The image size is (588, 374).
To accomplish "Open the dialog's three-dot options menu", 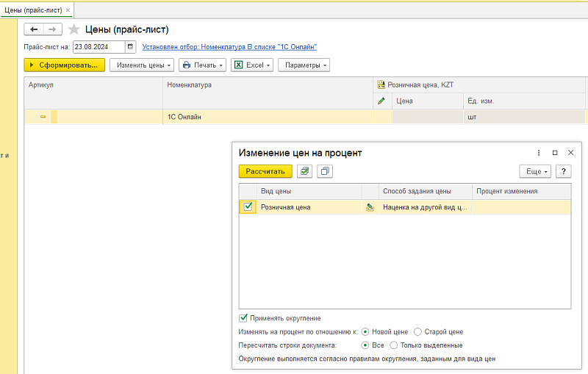I will click(x=539, y=153).
